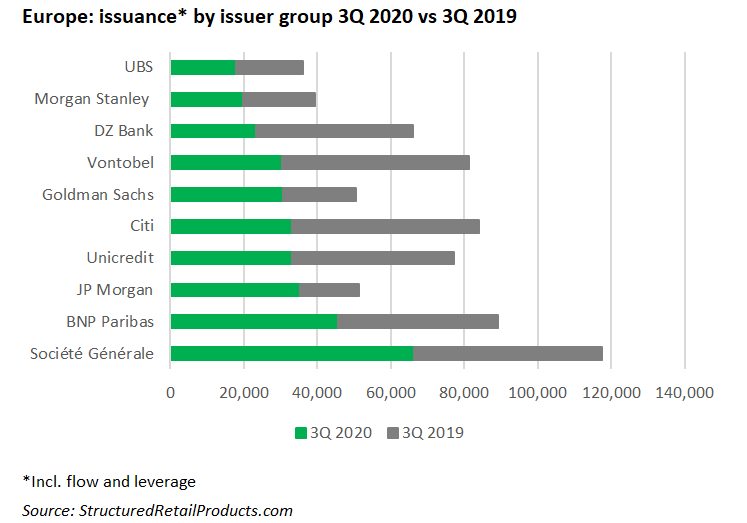This screenshot has width=747, height=523.
Task: Click the gray 3Q 2019 legend swatch
Action: pyautogui.click(x=393, y=433)
